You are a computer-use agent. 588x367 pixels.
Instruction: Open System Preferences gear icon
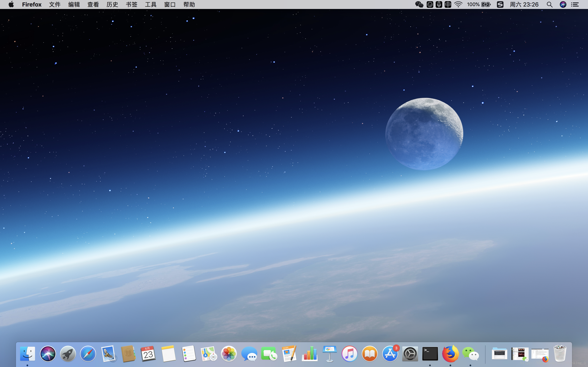pyautogui.click(x=410, y=354)
